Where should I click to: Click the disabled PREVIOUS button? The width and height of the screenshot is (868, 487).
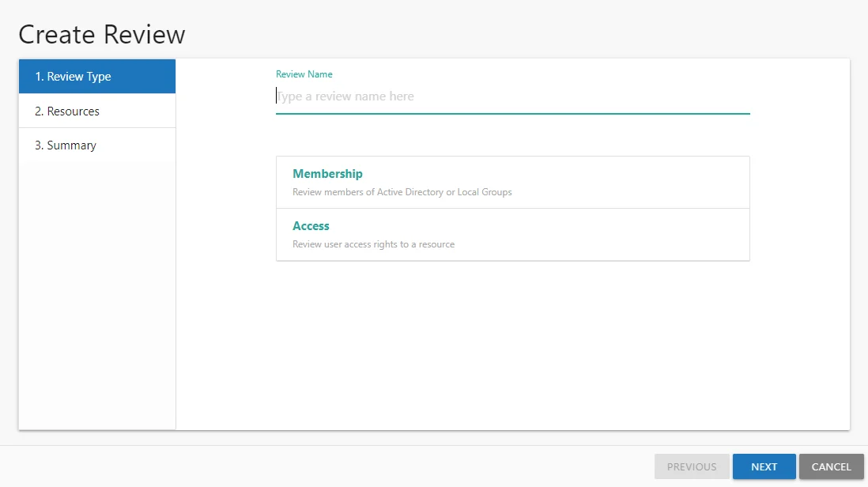coord(692,466)
